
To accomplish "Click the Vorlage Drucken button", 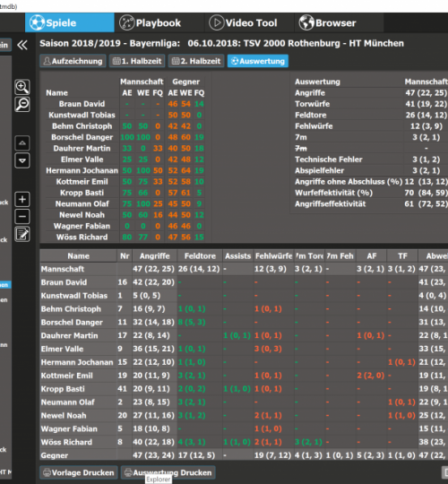I will pos(79,472).
